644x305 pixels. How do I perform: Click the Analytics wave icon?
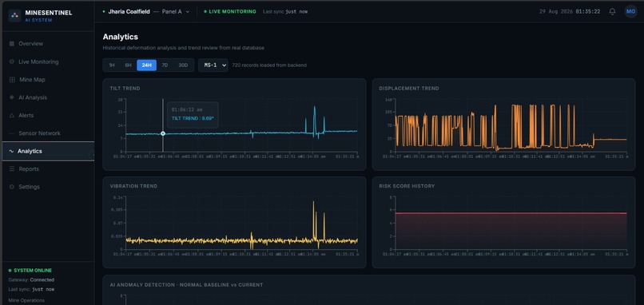(x=11, y=151)
